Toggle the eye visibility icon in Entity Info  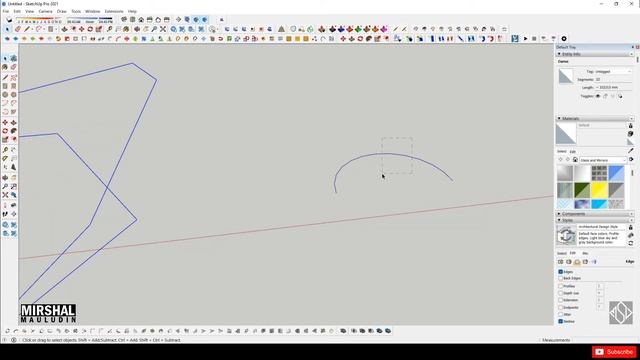(x=598, y=96)
